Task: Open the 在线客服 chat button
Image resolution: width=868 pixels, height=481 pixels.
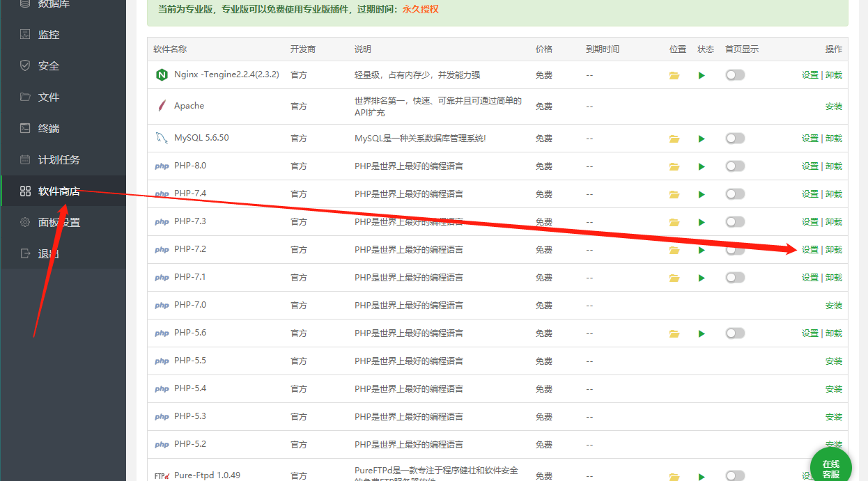Action: point(831,468)
